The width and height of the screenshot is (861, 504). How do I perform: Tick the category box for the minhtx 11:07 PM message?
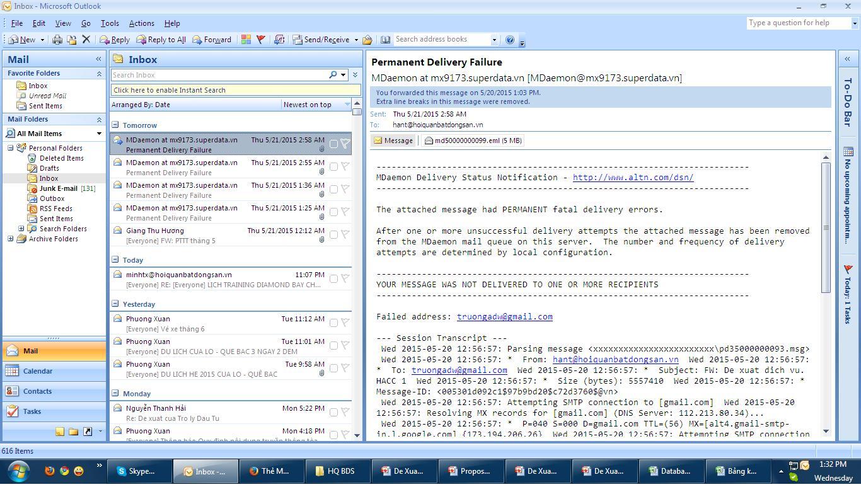point(333,278)
